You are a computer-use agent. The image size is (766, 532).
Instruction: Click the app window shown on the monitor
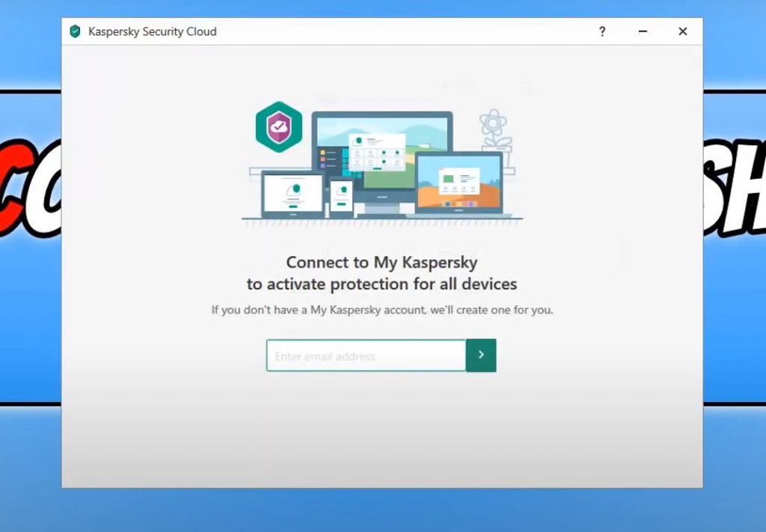[x=377, y=151]
